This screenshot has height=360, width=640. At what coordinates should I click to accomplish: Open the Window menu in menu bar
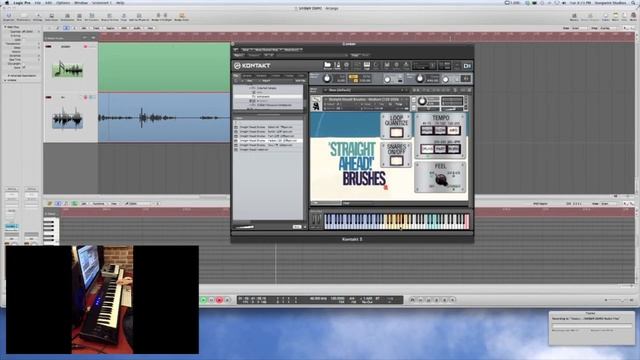pos(81,2)
